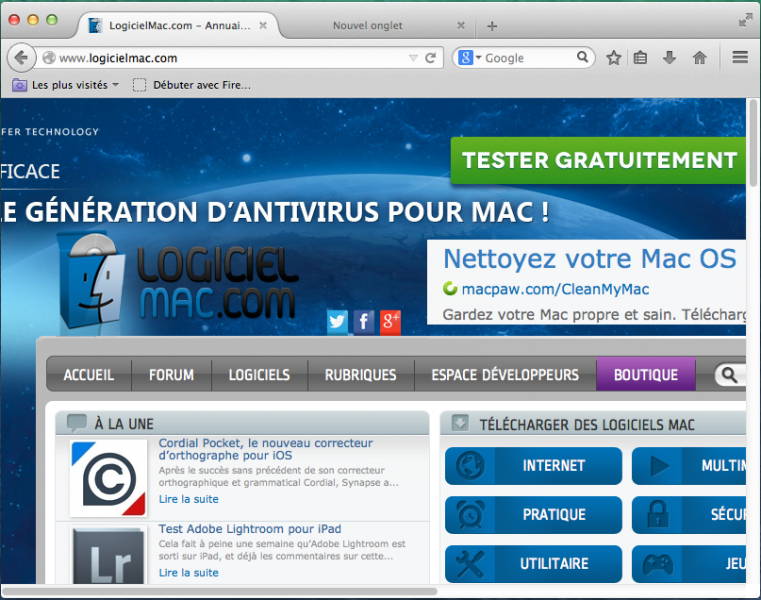
Task: Click the site search magnifier icon
Action: 729,375
